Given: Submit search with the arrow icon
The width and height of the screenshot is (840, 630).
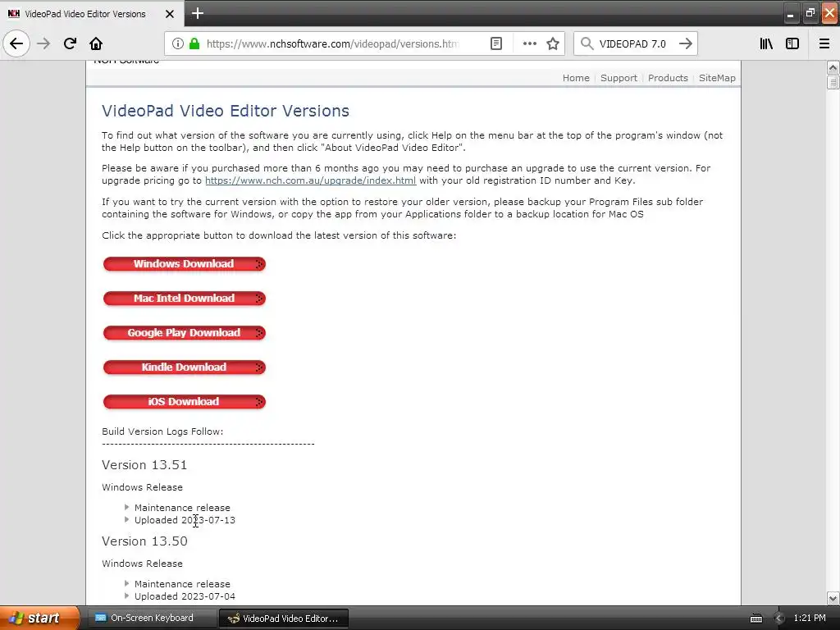Looking at the screenshot, I should tap(686, 43).
